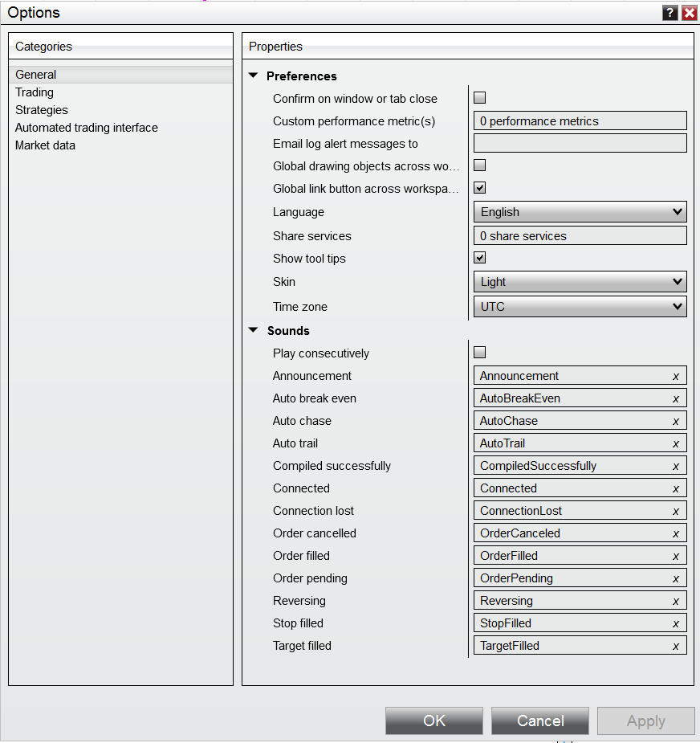Open the Time zone dropdown
Viewport: 700px width, 743px height.
click(580, 307)
